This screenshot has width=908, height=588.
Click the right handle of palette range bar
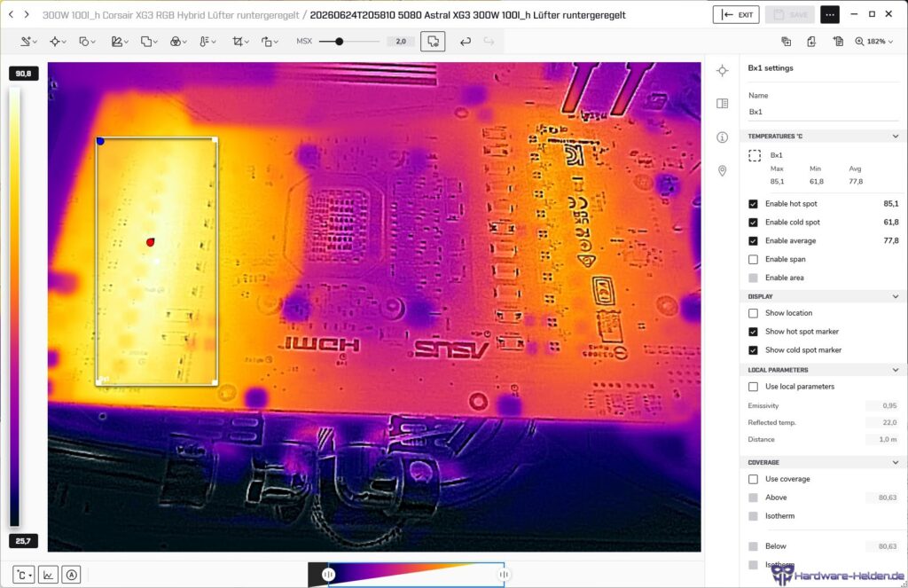click(504, 575)
